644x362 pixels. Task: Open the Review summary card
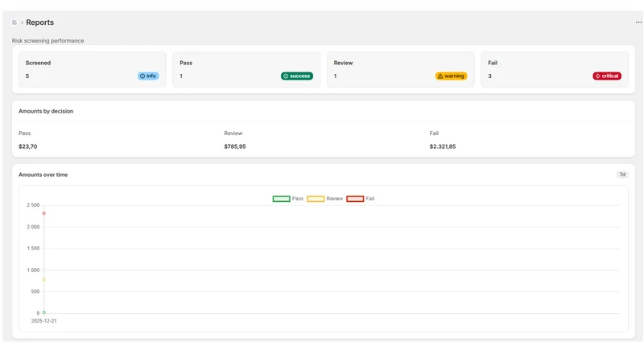pos(400,69)
